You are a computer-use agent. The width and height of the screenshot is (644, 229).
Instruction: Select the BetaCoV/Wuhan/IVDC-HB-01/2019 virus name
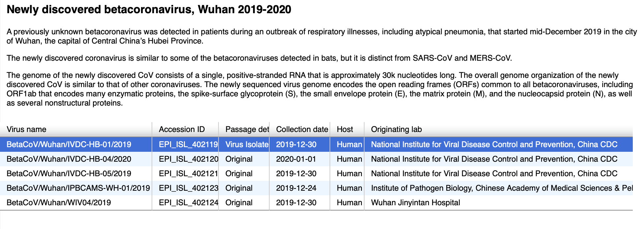pyautogui.click(x=69, y=145)
